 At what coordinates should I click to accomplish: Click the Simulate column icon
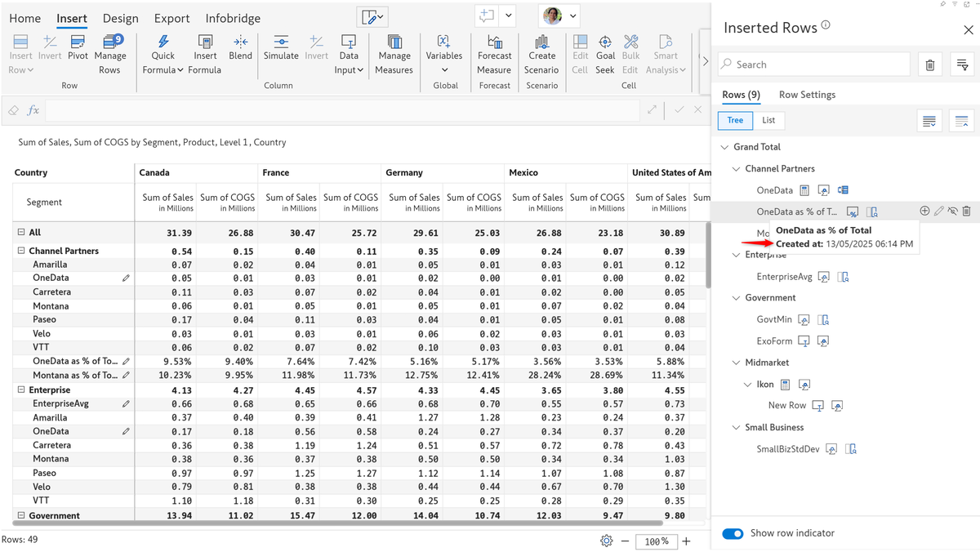pyautogui.click(x=281, y=42)
